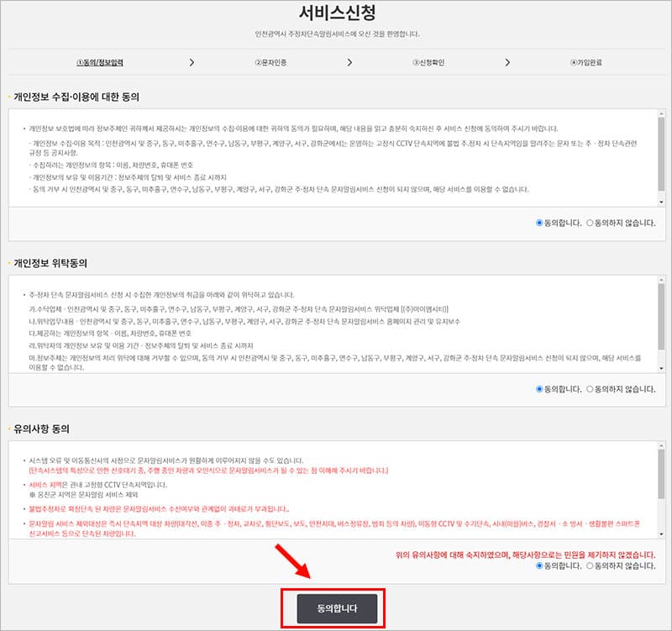Image resolution: width=672 pixels, height=631 pixels.
Task: Click the dark 동의합니다 submit button
Action: 337,607
